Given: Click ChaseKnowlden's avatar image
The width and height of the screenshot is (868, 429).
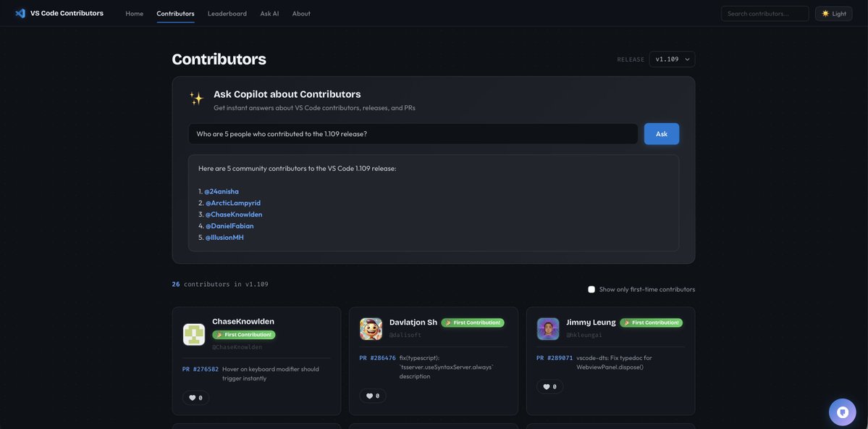Looking at the screenshot, I should (194, 334).
